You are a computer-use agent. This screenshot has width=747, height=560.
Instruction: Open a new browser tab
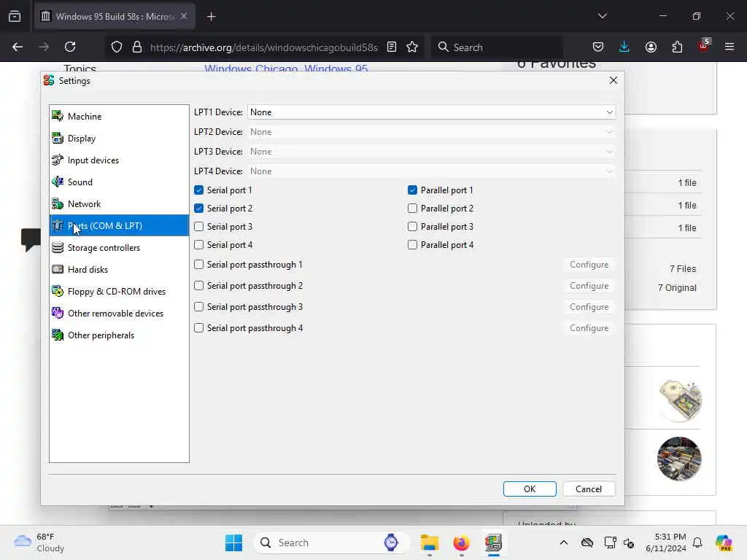pos(212,17)
